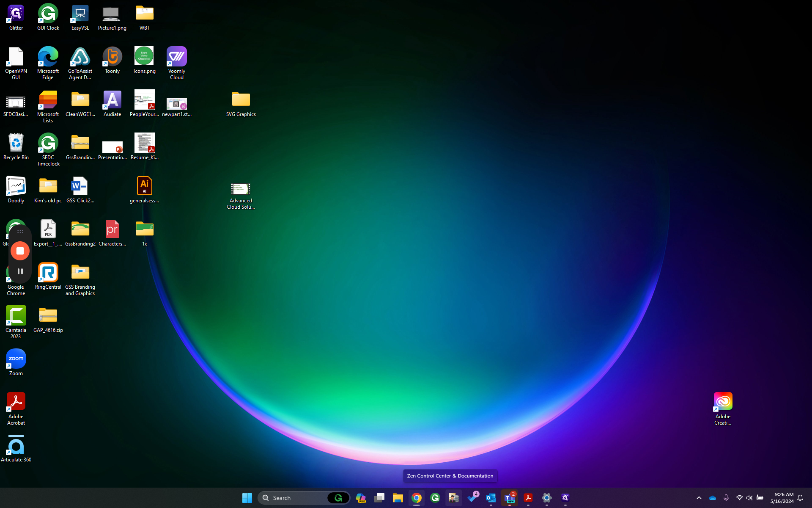
Task: Select the newpart1.st file
Action: click(177, 107)
